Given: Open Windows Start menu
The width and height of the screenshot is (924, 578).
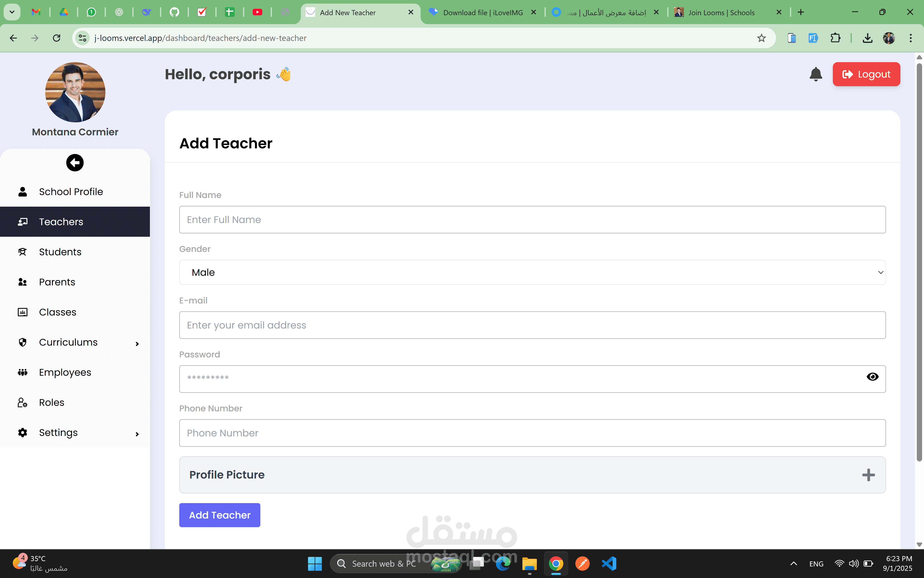Looking at the screenshot, I should pos(315,564).
